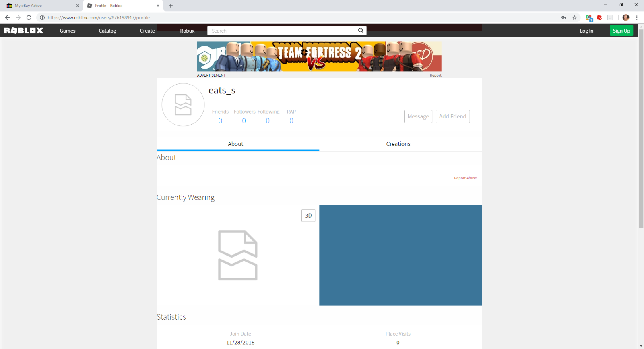This screenshot has height=349, width=644.
Task: View site information icon in address bar
Action: pos(42,17)
